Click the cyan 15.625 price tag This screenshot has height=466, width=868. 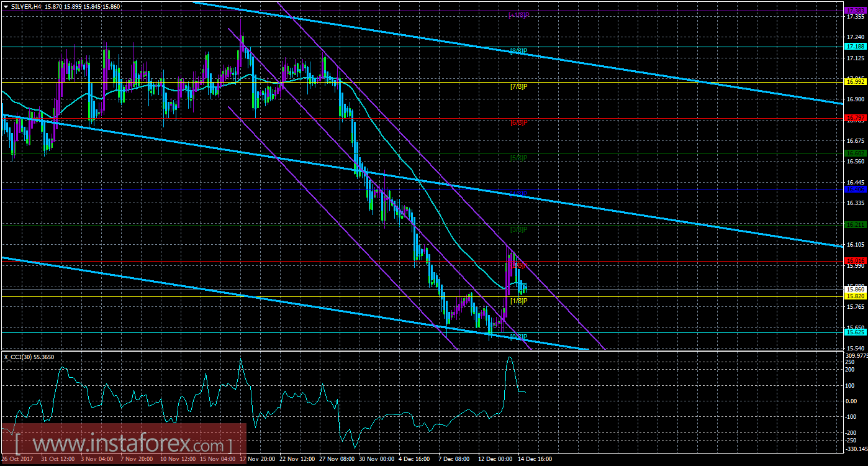pyautogui.click(x=855, y=332)
